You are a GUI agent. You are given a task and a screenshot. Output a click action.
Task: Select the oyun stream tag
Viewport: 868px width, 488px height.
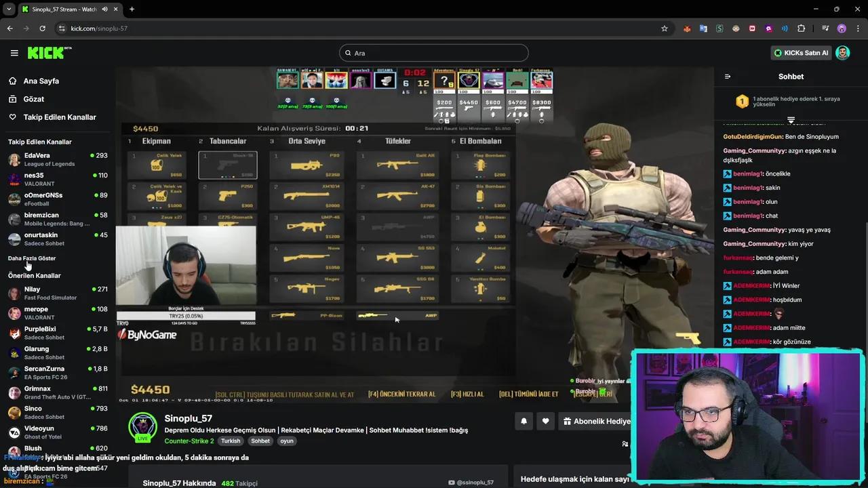pyautogui.click(x=287, y=441)
